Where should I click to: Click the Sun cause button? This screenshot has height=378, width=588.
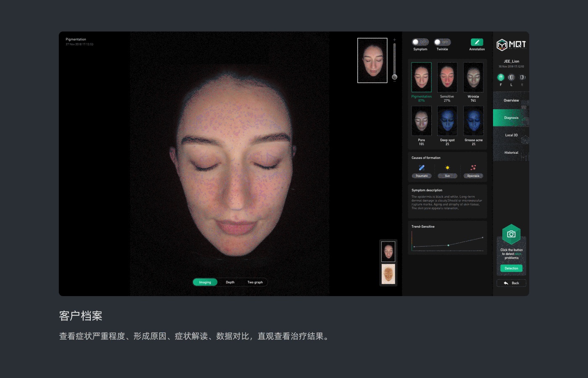tap(447, 176)
